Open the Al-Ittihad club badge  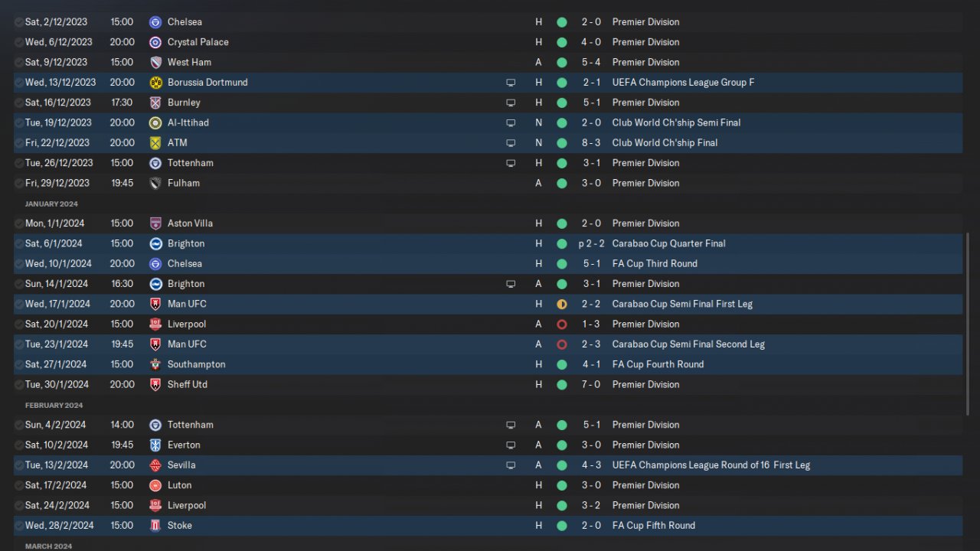tap(155, 123)
